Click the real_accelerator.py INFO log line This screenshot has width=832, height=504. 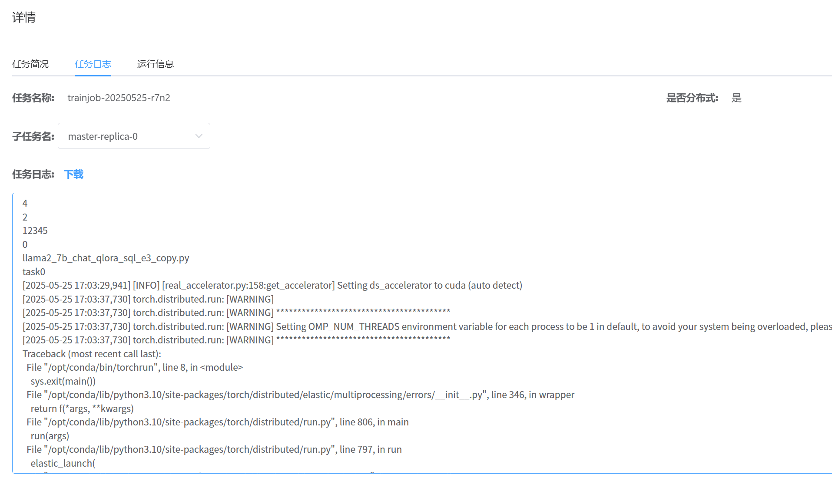coord(272,286)
